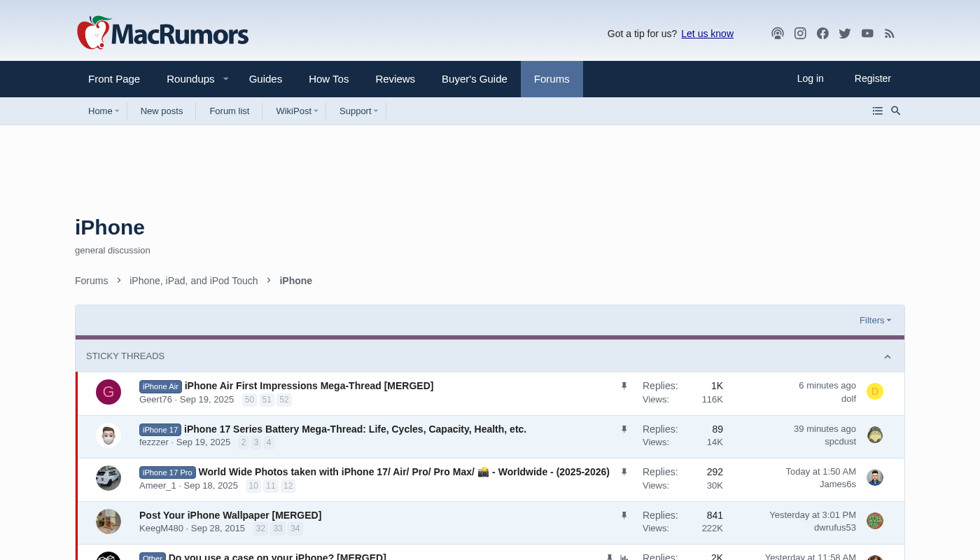The height and width of the screenshot is (560, 980).
Task: Expand the Roundups menu arrow
Action: tap(226, 79)
